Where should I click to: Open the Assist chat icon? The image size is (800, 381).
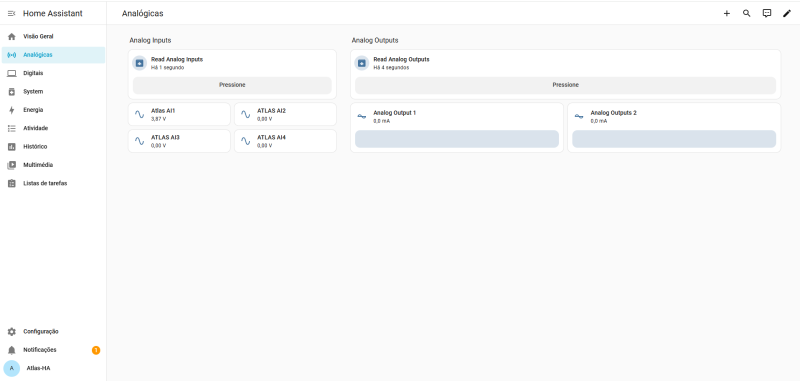[767, 13]
